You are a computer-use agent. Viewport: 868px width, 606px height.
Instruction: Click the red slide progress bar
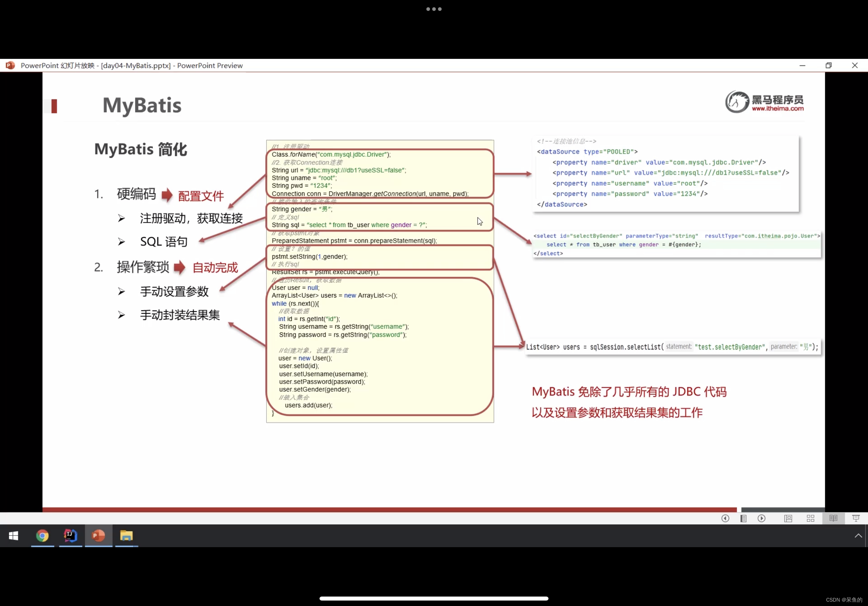pos(389,510)
